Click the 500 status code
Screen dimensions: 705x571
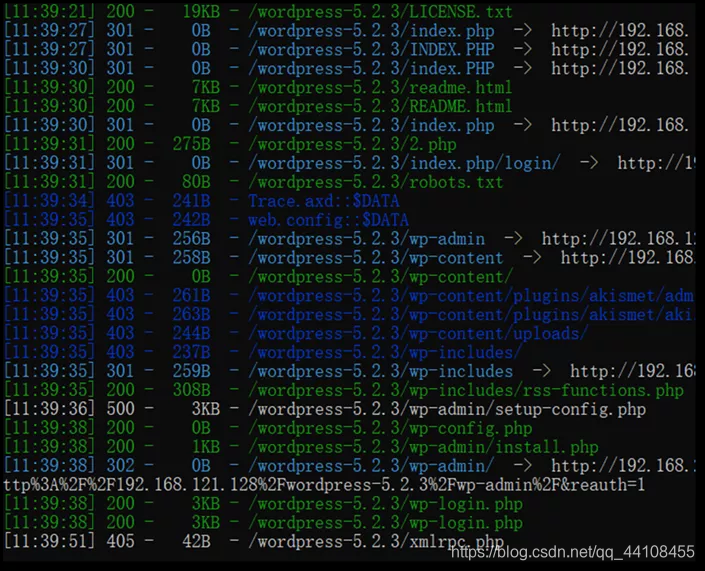(120, 408)
